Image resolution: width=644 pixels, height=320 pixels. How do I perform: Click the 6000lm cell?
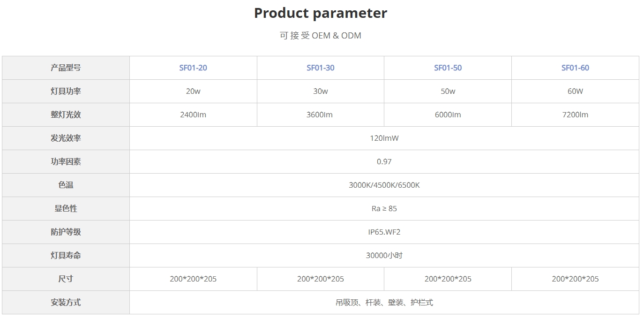[x=448, y=114]
